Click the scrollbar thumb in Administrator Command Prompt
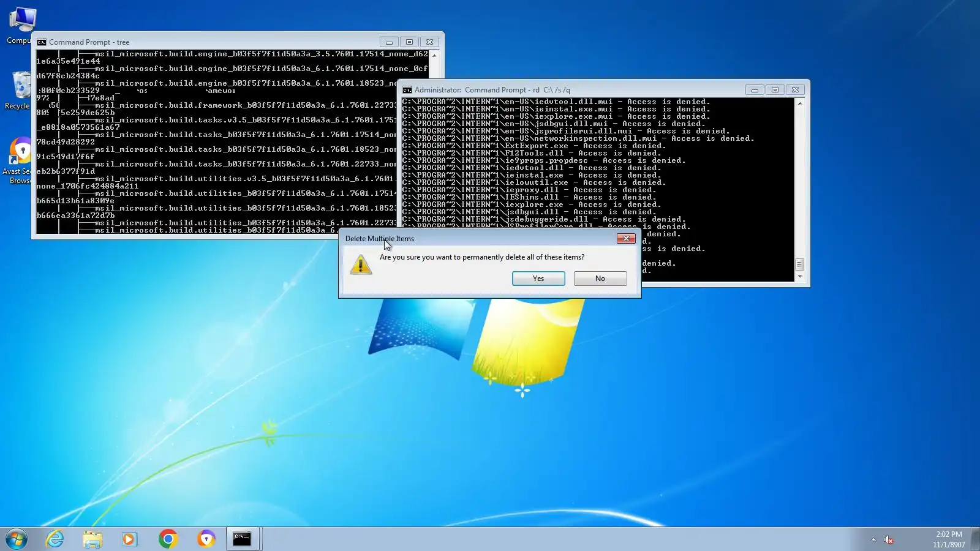The height and width of the screenshot is (551, 980). [799, 264]
